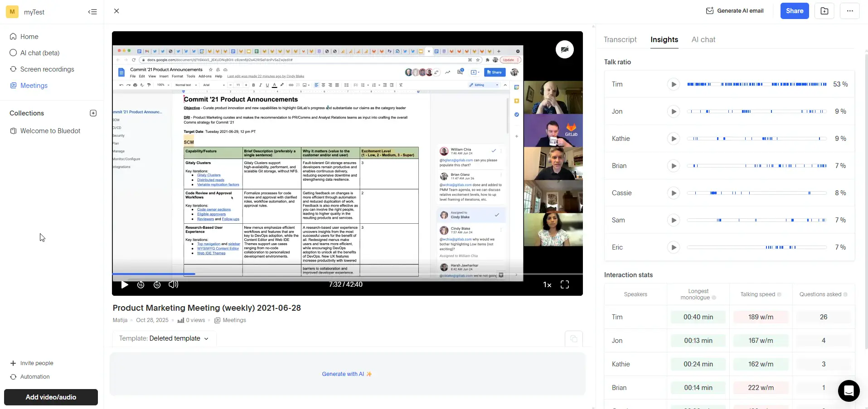Open the more options ellipsis menu
This screenshot has width=868, height=409.
pyautogui.click(x=850, y=11)
